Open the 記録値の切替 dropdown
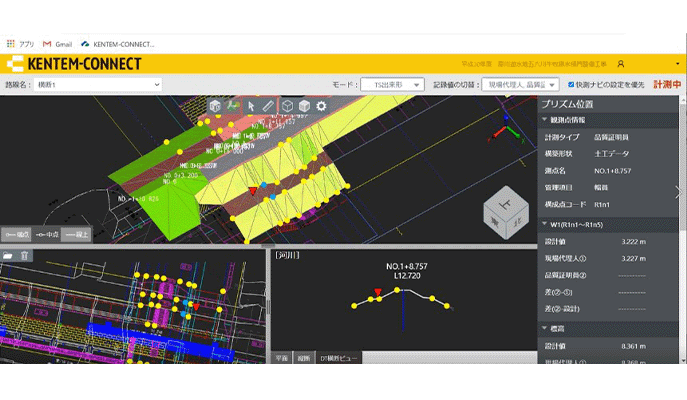This screenshot has height=400, width=687. (x=520, y=85)
